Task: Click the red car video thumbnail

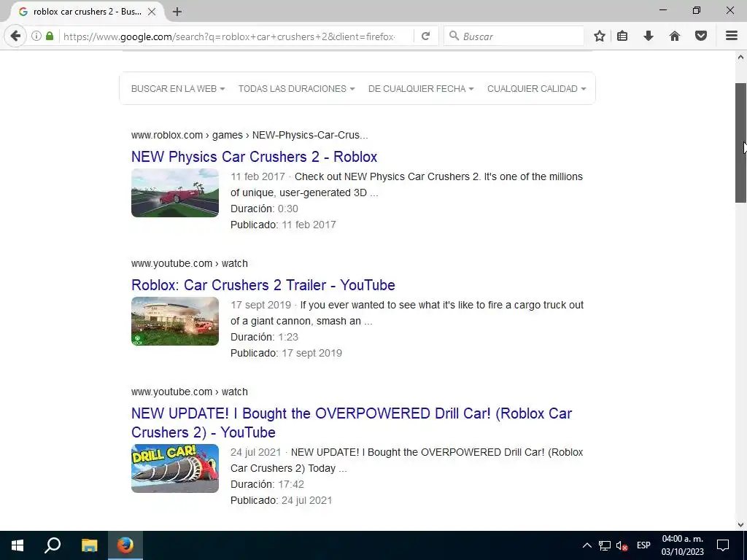Action: (175, 192)
